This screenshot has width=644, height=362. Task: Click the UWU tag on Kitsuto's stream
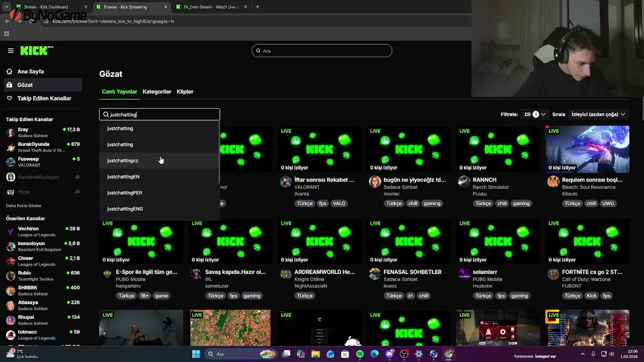click(608, 204)
